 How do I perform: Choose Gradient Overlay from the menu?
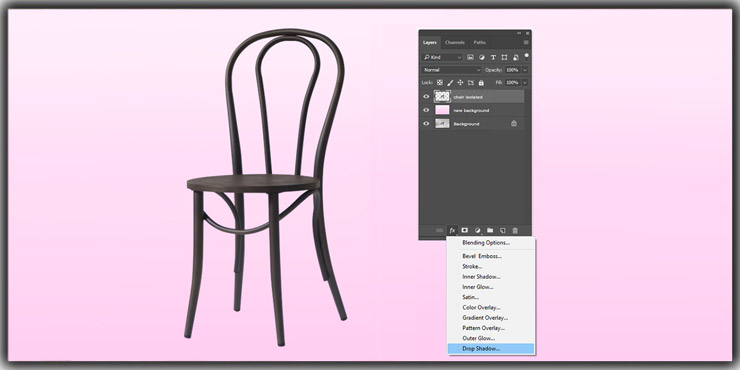coord(491,318)
